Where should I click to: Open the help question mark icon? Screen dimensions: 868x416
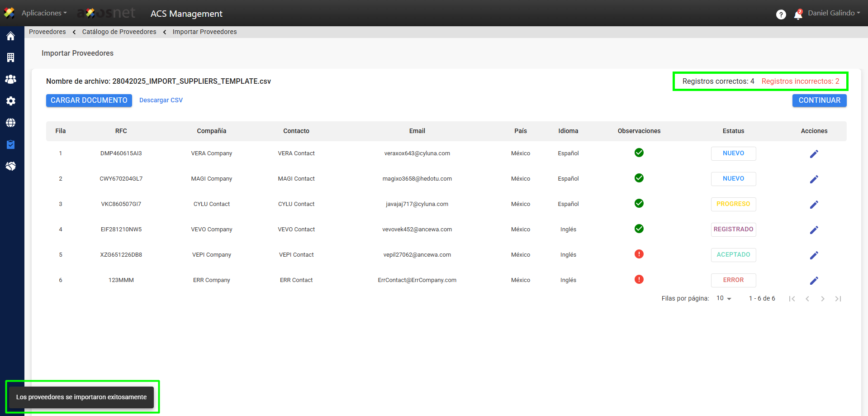tap(781, 14)
